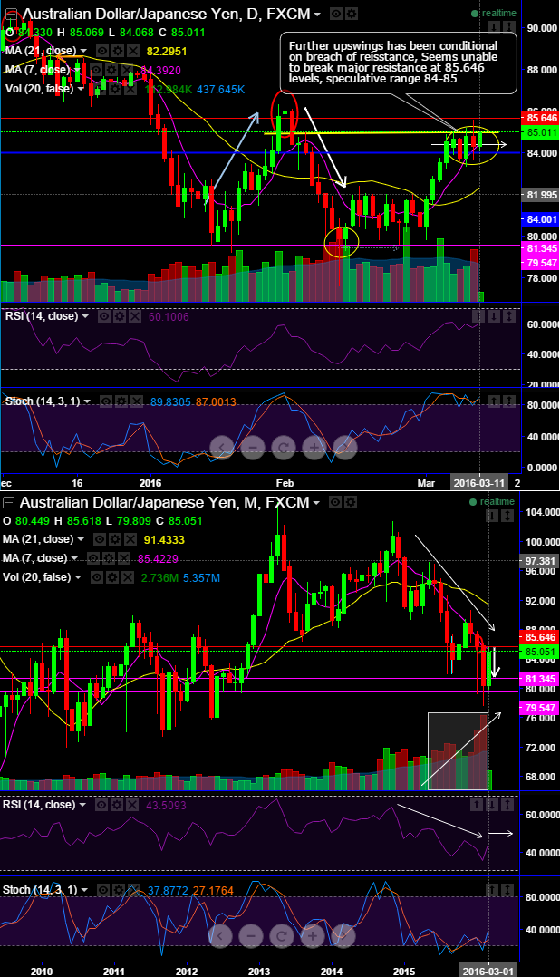The height and width of the screenshot is (977, 560).
Task: Open settings of MA (7, close) on daily chart
Action: [111, 70]
